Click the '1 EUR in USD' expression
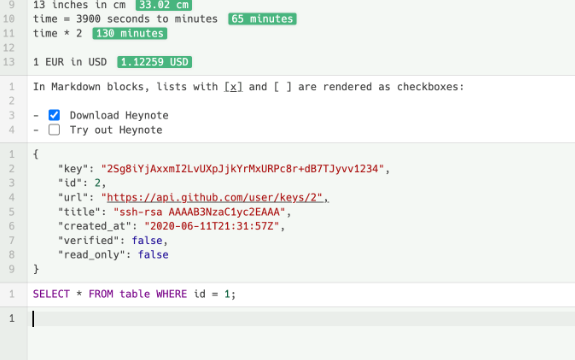Viewport: 575px width, 360px height. pyautogui.click(x=70, y=62)
